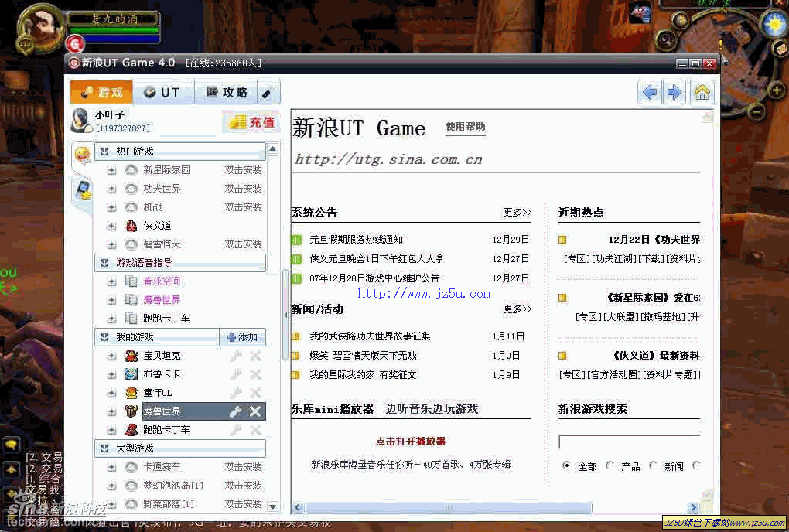
Task: Open the mobile phone side tab
Action: click(x=82, y=190)
